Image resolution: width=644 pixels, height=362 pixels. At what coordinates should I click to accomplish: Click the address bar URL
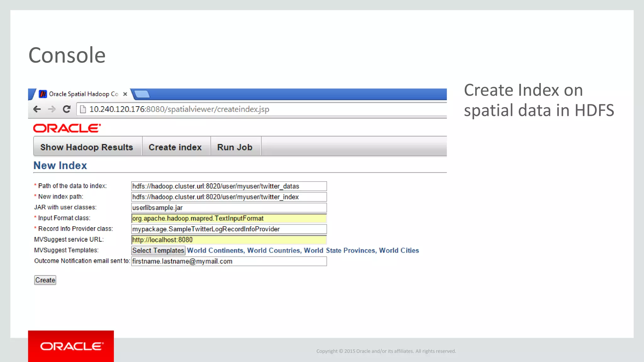[179, 109]
